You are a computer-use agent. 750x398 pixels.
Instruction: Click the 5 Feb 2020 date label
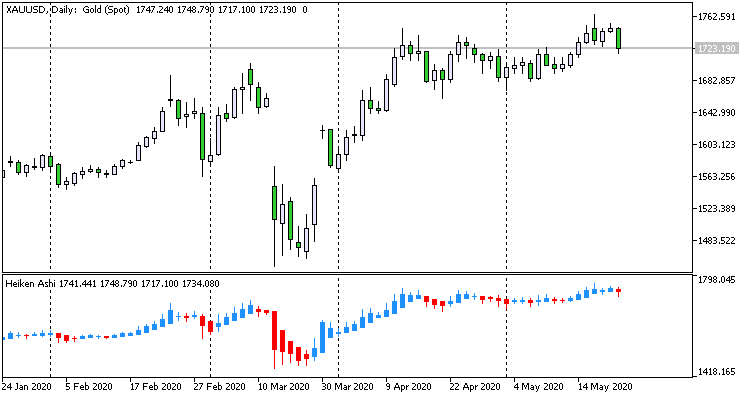[x=89, y=387]
